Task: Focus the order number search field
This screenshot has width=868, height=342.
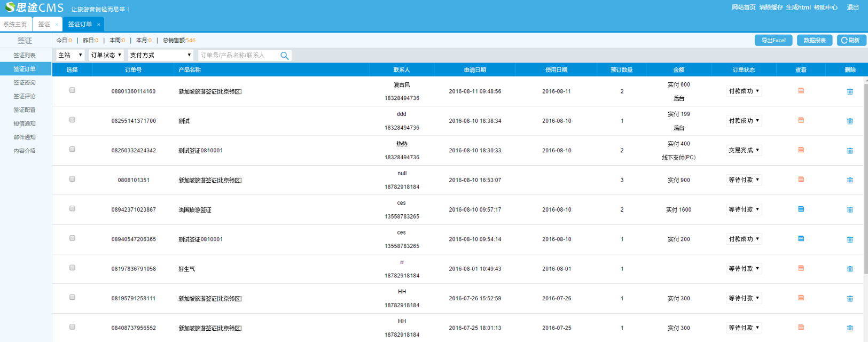Action: point(238,55)
